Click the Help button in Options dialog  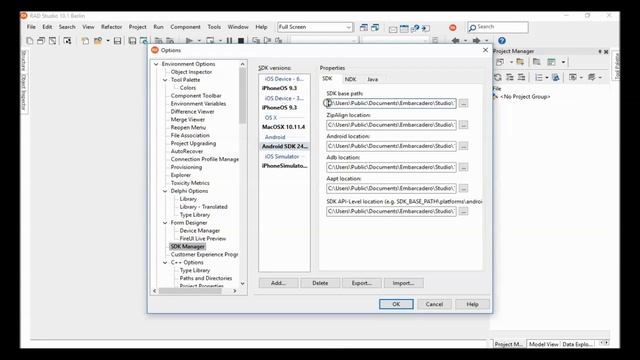472,304
